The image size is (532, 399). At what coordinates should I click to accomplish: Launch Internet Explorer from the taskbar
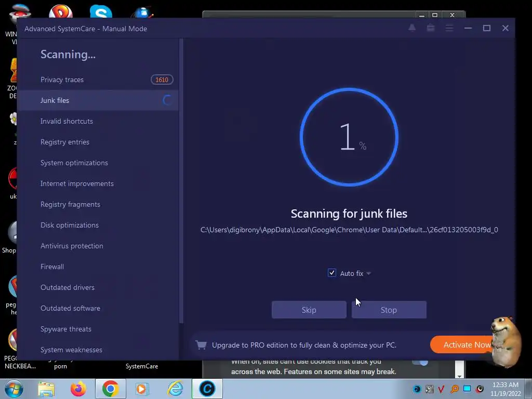click(176, 389)
